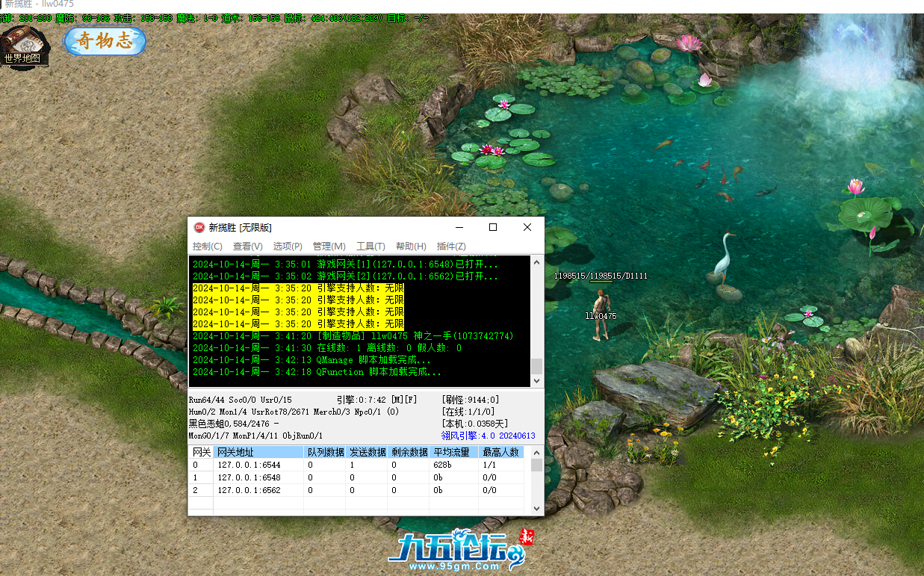The height and width of the screenshot is (576, 924).
Task: Open the 查看(V) menu
Action: pos(247,247)
